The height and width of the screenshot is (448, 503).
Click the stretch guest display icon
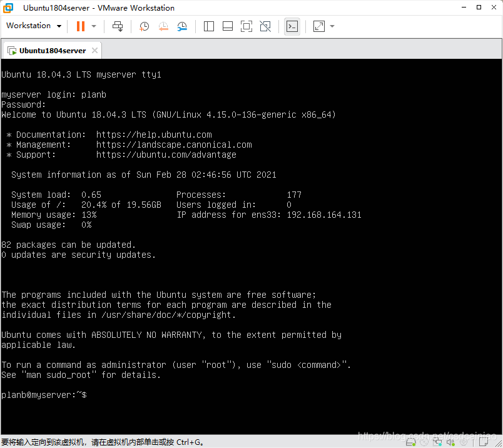(319, 26)
